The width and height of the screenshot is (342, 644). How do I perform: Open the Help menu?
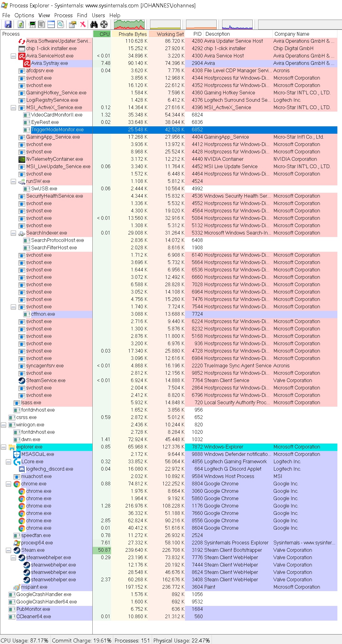115,15
